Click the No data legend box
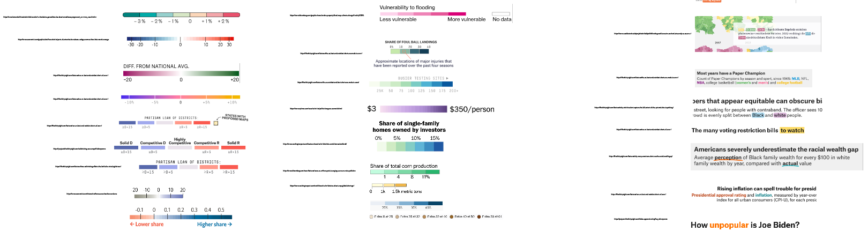This screenshot has height=239, width=868. tap(501, 14)
